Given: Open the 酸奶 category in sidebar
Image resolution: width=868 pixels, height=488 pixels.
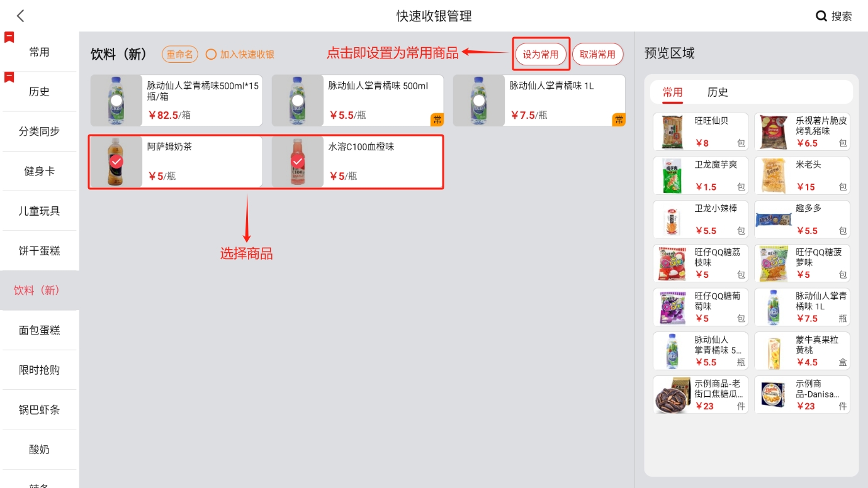Looking at the screenshot, I should pyautogui.click(x=39, y=450).
